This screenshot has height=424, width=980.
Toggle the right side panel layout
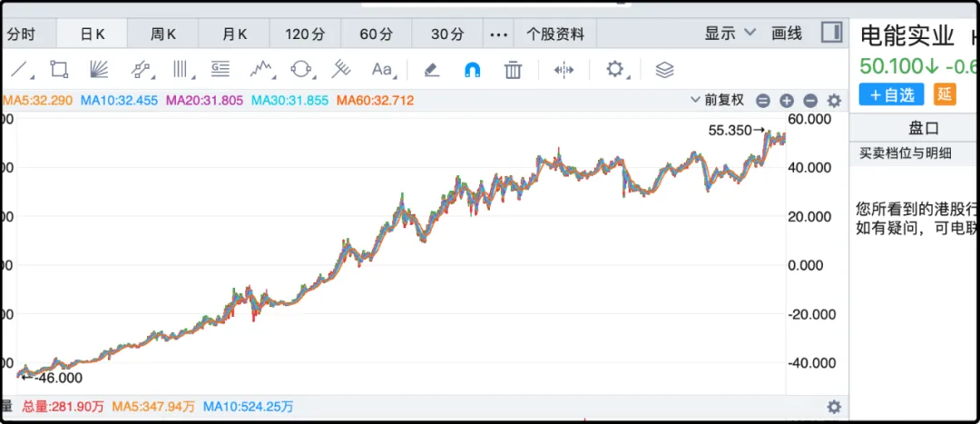[831, 34]
